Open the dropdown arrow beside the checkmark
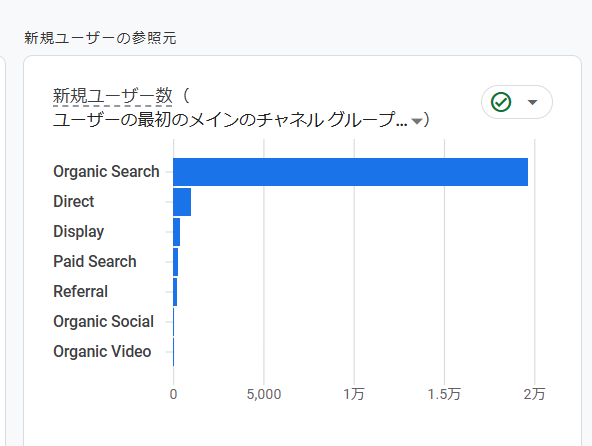This screenshot has width=592, height=446. (532, 102)
